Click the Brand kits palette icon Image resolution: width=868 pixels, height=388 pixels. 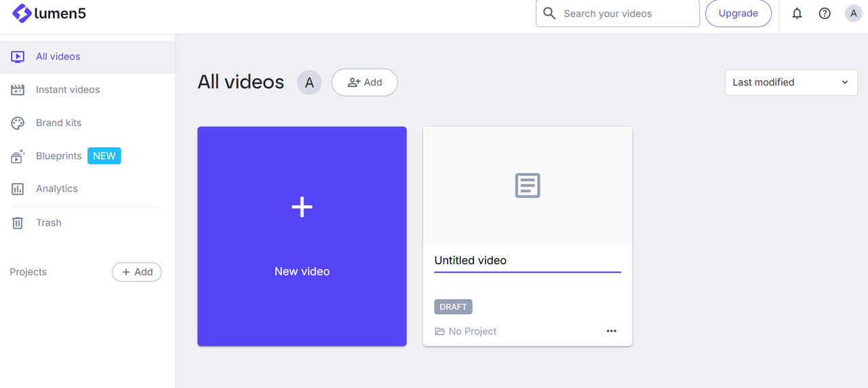point(18,123)
